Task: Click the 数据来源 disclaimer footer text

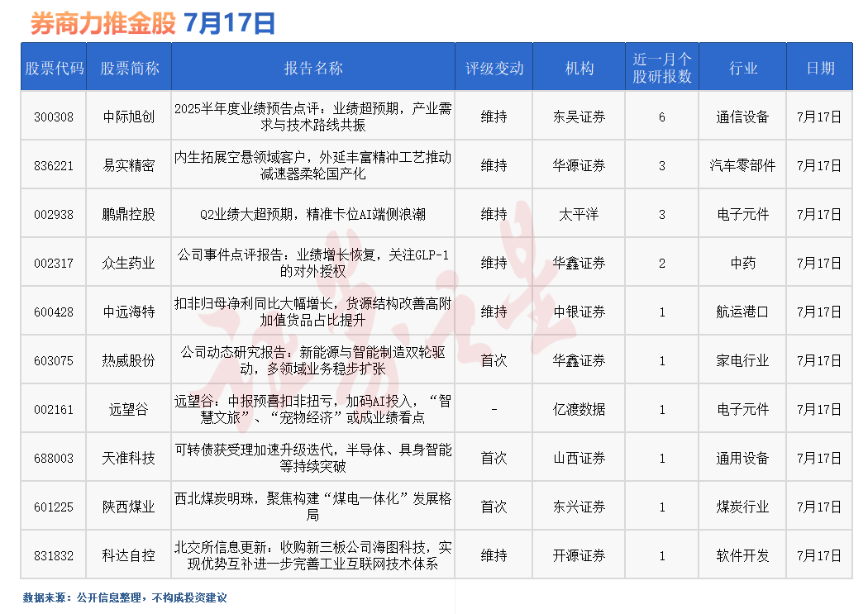Action: (x=125, y=597)
